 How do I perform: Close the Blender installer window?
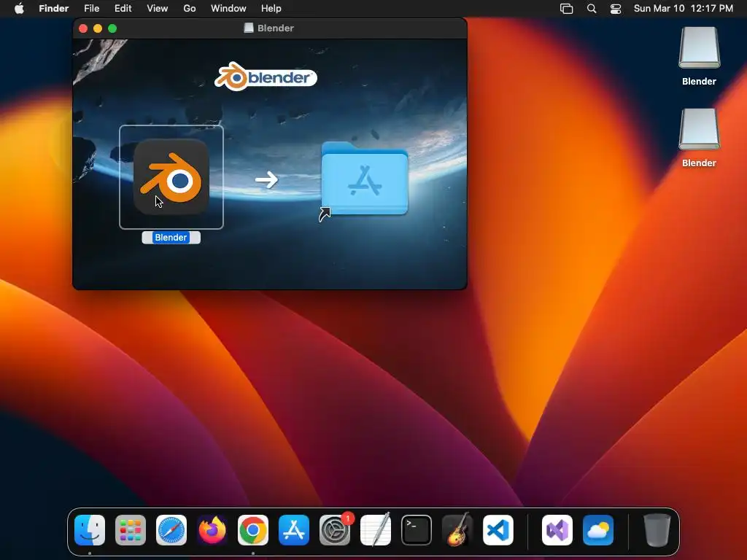83,28
